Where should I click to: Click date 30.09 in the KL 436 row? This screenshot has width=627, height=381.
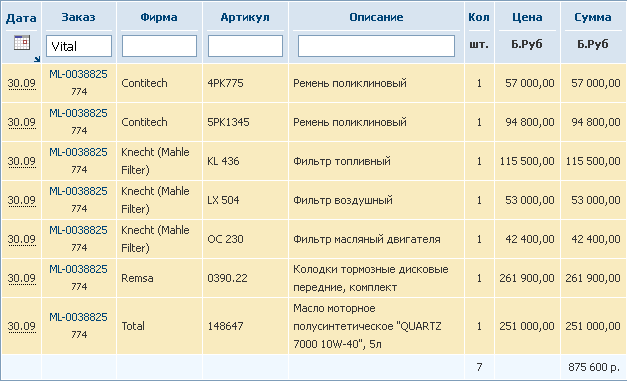[22, 161]
